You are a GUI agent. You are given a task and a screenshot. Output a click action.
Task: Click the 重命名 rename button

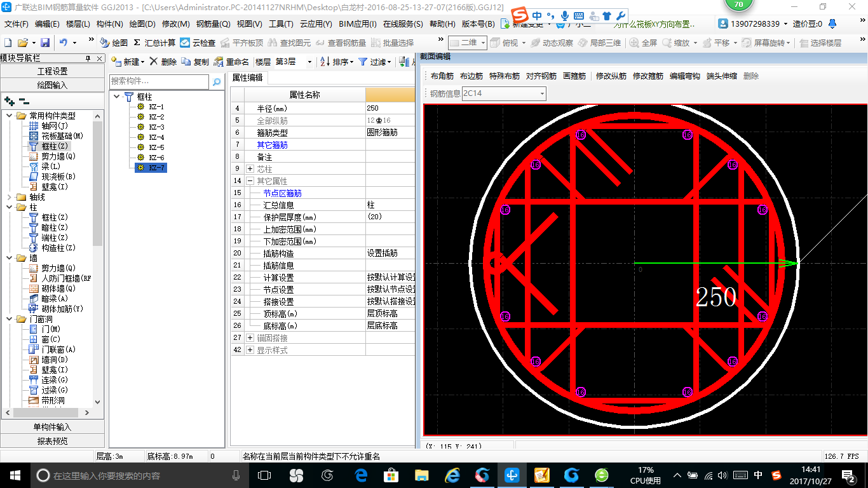click(231, 62)
